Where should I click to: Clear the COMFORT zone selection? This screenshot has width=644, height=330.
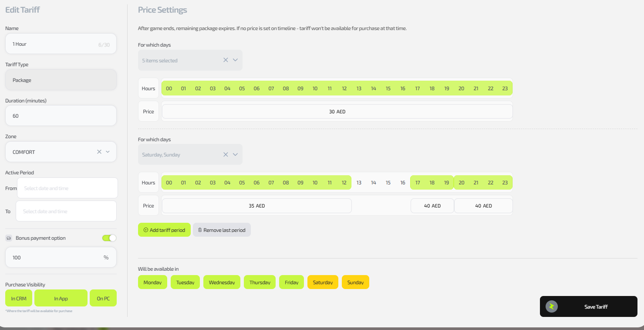(x=99, y=152)
